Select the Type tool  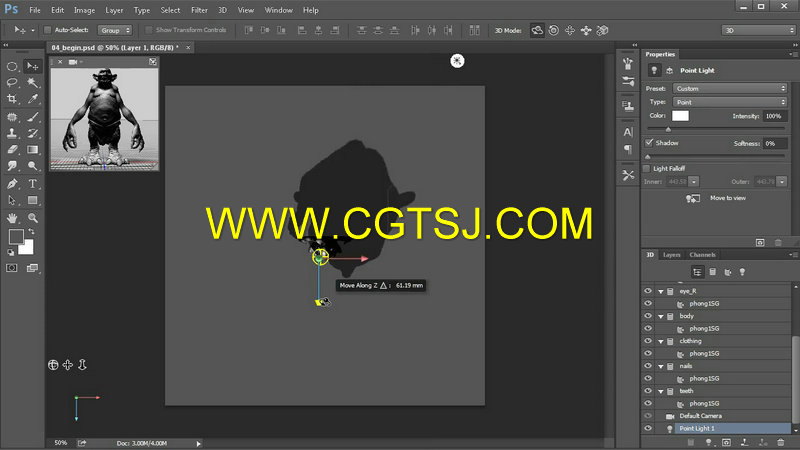click(32, 184)
